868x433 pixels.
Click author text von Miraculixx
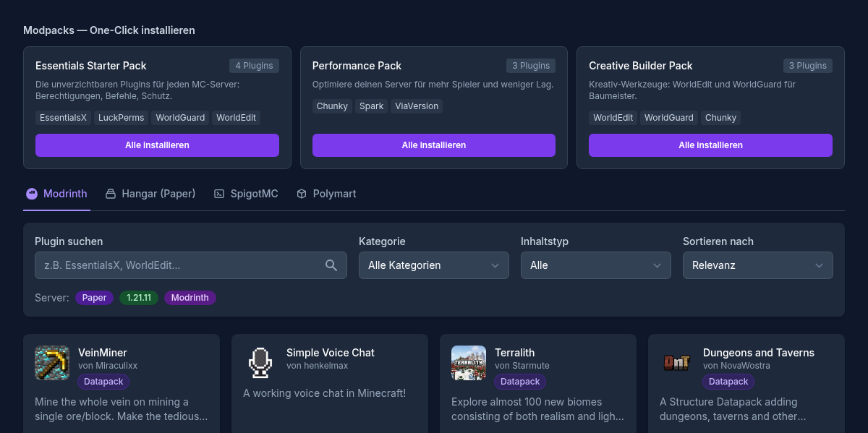(108, 366)
